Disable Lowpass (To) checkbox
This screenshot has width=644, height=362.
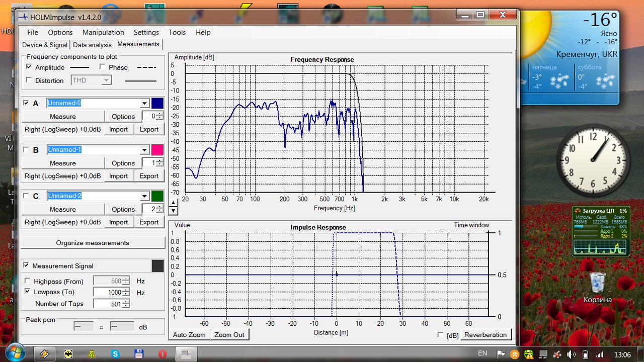point(27,292)
